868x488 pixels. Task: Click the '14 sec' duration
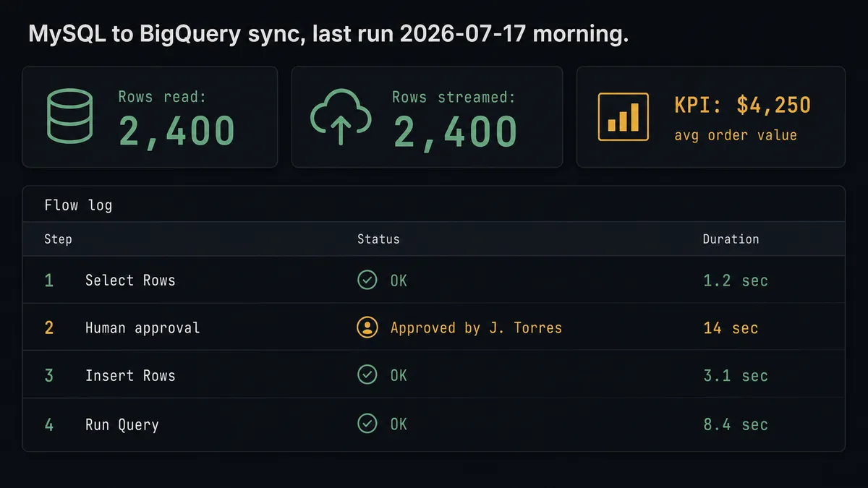point(731,328)
